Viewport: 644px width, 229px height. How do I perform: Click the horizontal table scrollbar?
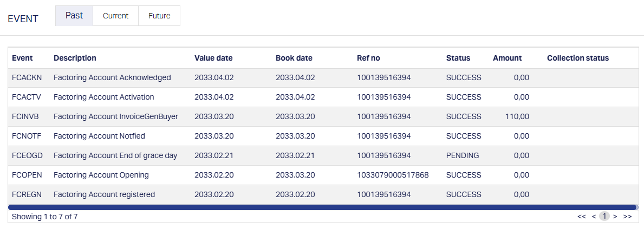point(322,207)
